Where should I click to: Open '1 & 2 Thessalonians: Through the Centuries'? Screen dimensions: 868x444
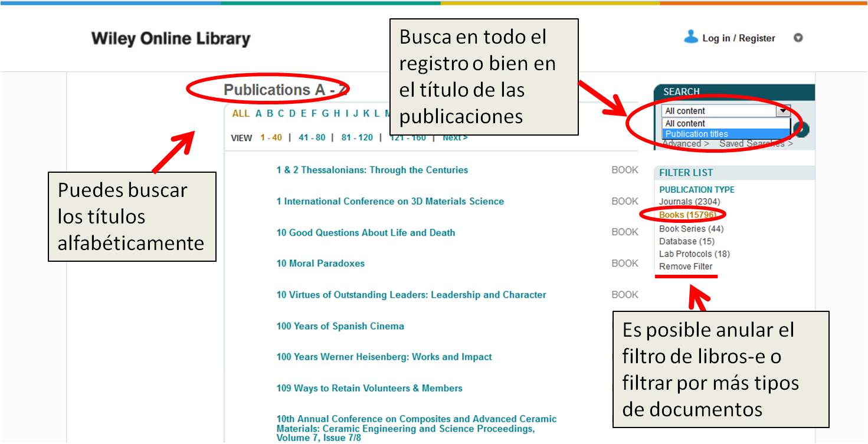(372, 170)
